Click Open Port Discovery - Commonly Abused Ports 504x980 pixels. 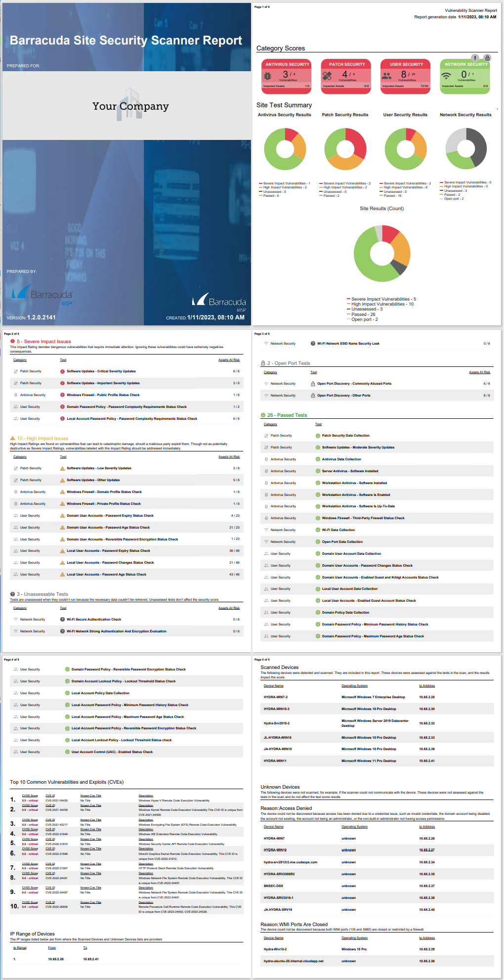point(354,384)
